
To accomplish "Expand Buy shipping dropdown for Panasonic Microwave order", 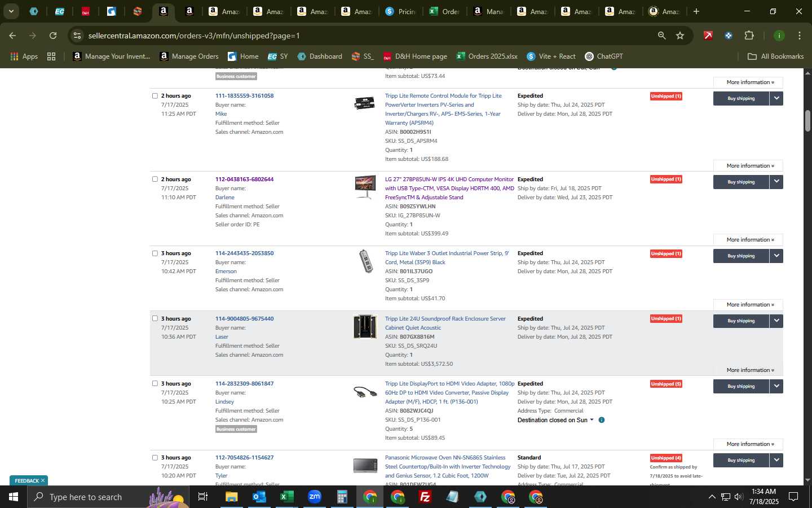I will coord(776,460).
